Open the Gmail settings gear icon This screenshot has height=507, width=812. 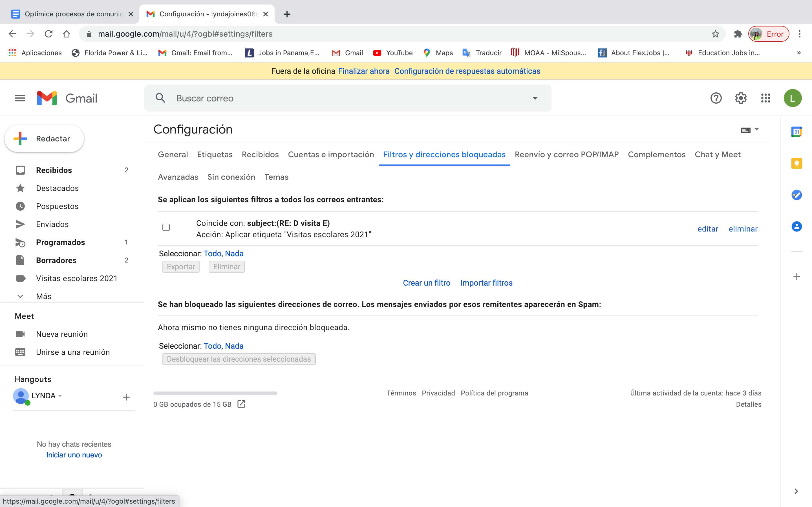(x=741, y=98)
